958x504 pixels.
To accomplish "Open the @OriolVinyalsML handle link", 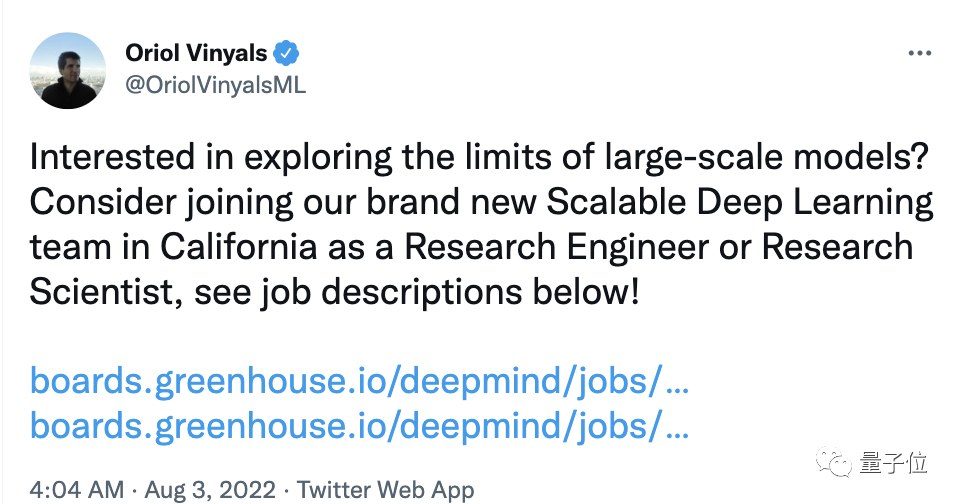I will [x=215, y=85].
